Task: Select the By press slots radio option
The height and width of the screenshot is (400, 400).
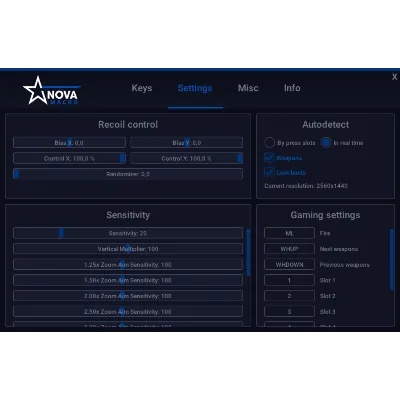Action: [269, 143]
